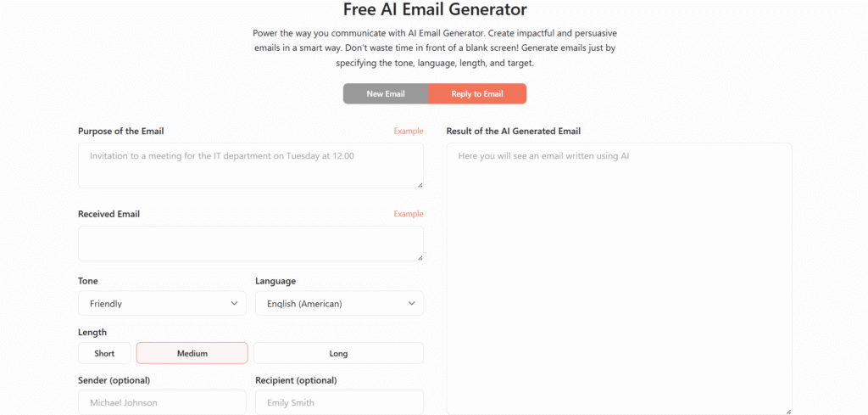The height and width of the screenshot is (415, 868).
Task: Click the chevron arrow in the Tone field
Action: (235, 303)
